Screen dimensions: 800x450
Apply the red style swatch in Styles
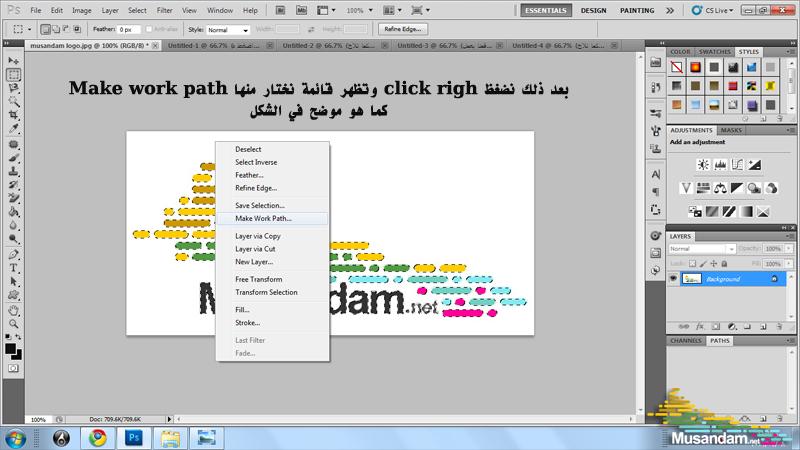coord(733,86)
